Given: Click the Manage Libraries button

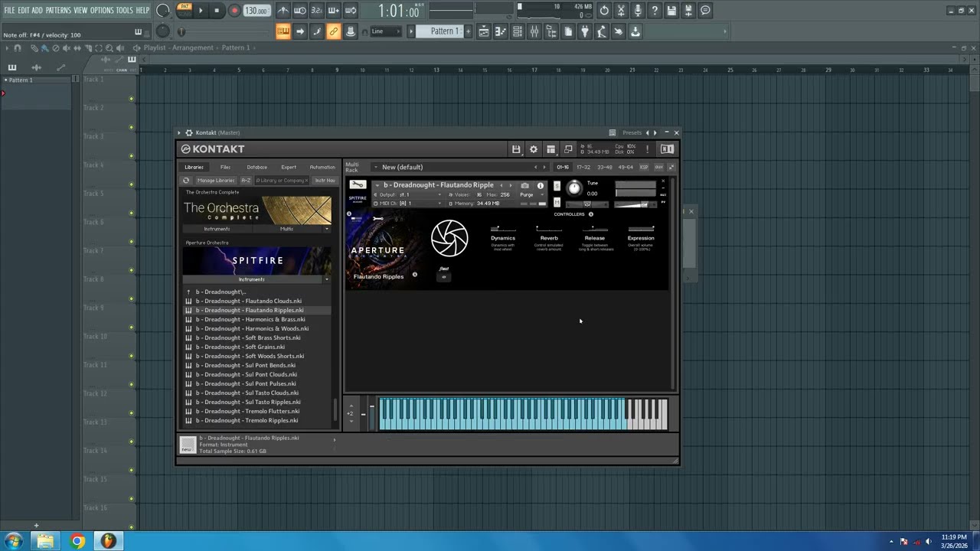Looking at the screenshot, I should point(216,181).
